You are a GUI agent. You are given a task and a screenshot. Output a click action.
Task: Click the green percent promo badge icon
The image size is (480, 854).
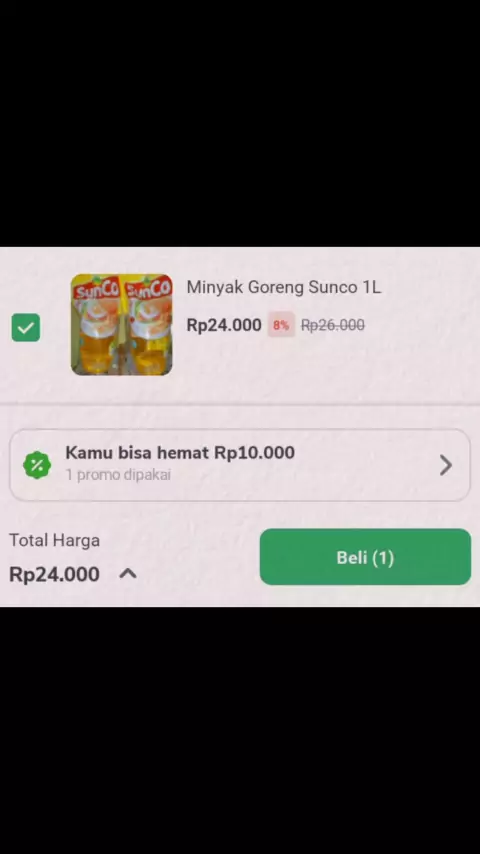[x=37, y=465]
